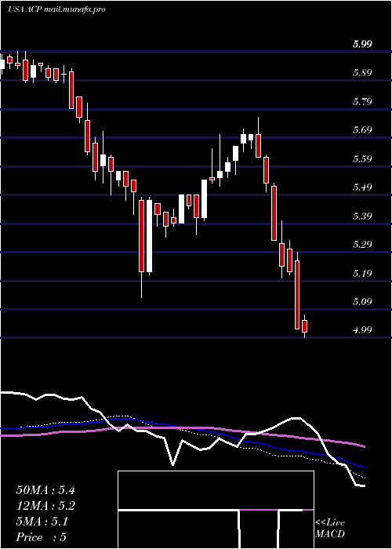Viewport: 392px width, 549px height.
Task: Click the 5.99 price axis label
Action: pyautogui.click(x=362, y=44)
